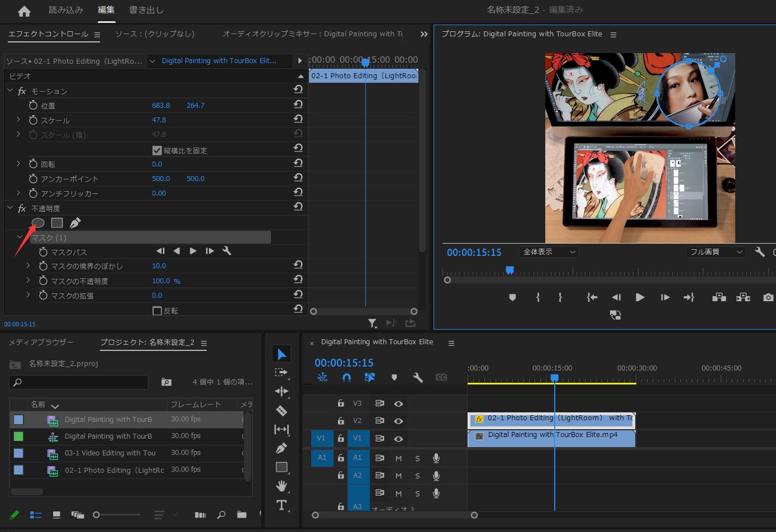The width and height of the screenshot is (776, 532).
Task: Mute audio track A1
Action: [x=398, y=458]
